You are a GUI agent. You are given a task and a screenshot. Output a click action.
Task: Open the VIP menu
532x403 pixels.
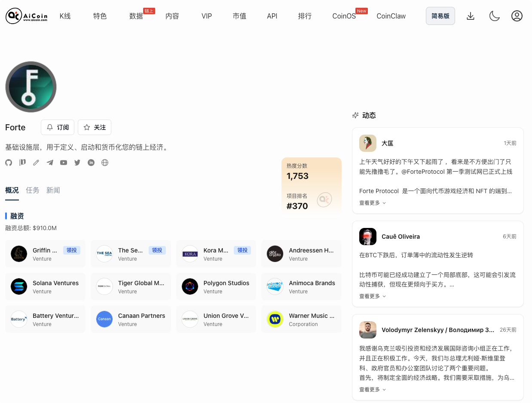(x=207, y=16)
